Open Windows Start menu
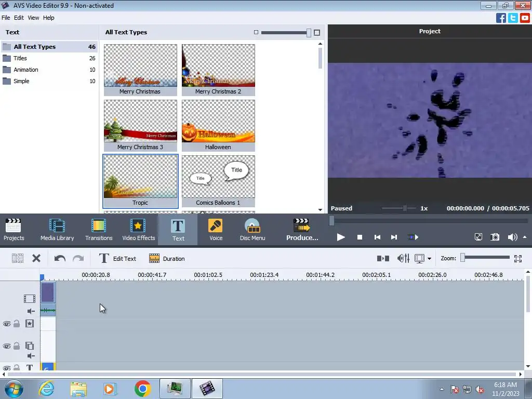The image size is (532, 399). [14, 389]
